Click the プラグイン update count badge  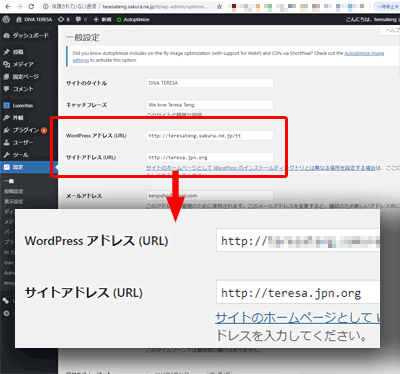[44, 130]
